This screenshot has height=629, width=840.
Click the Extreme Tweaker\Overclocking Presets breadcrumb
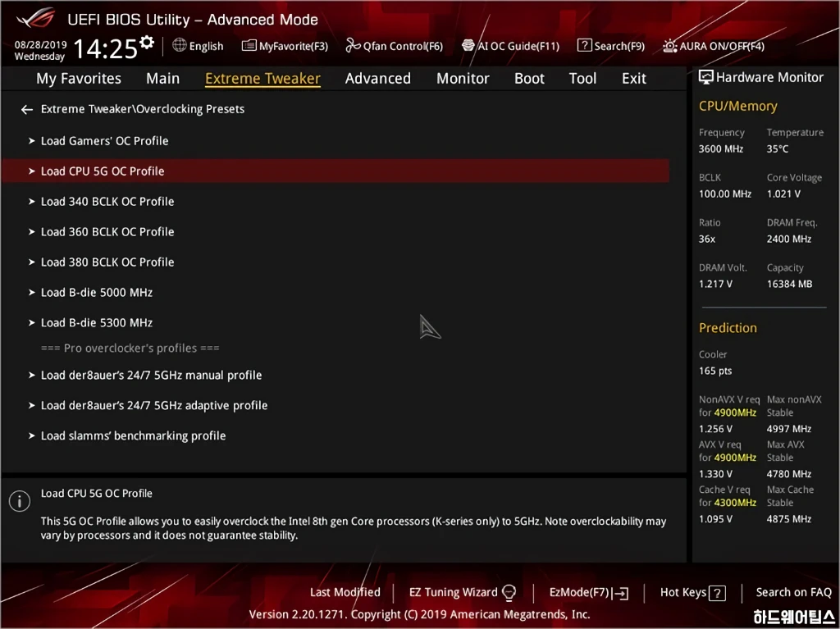tap(143, 109)
